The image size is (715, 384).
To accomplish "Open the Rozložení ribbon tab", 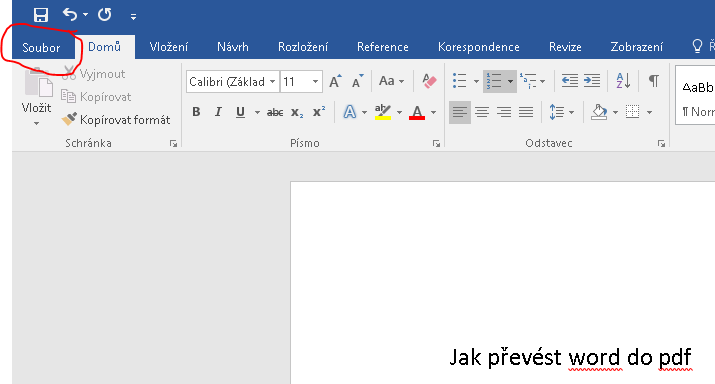I will click(303, 47).
